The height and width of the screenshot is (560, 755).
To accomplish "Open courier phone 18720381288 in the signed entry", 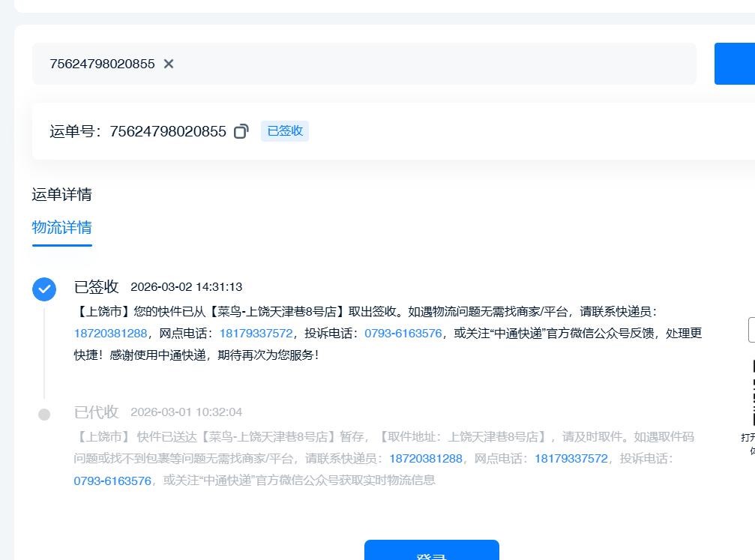I will pos(110,334).
